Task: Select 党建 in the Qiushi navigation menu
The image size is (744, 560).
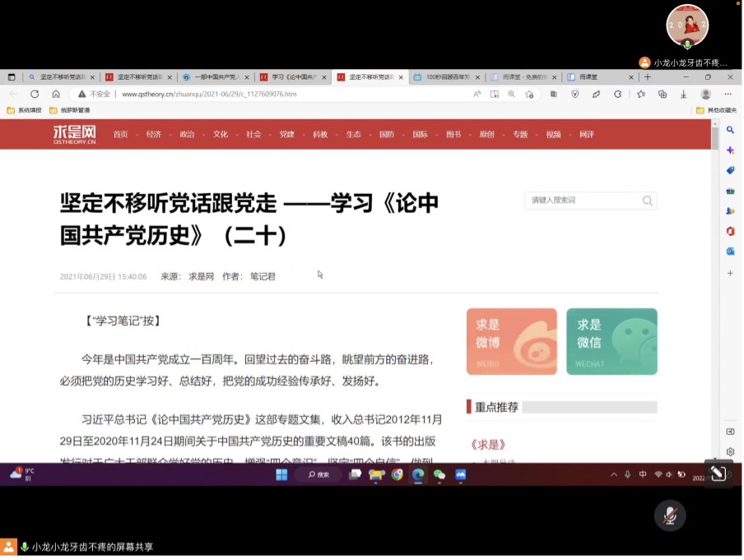Action: coord(286,133)
